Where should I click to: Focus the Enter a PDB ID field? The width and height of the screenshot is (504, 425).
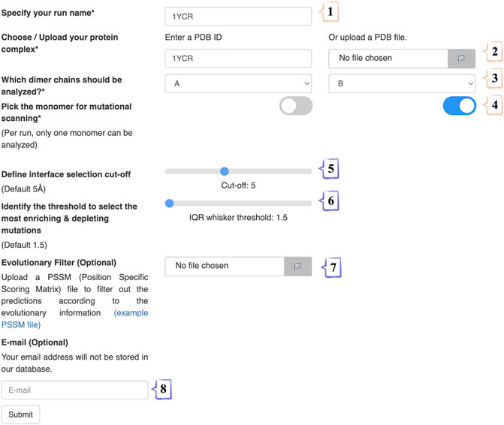238,59
